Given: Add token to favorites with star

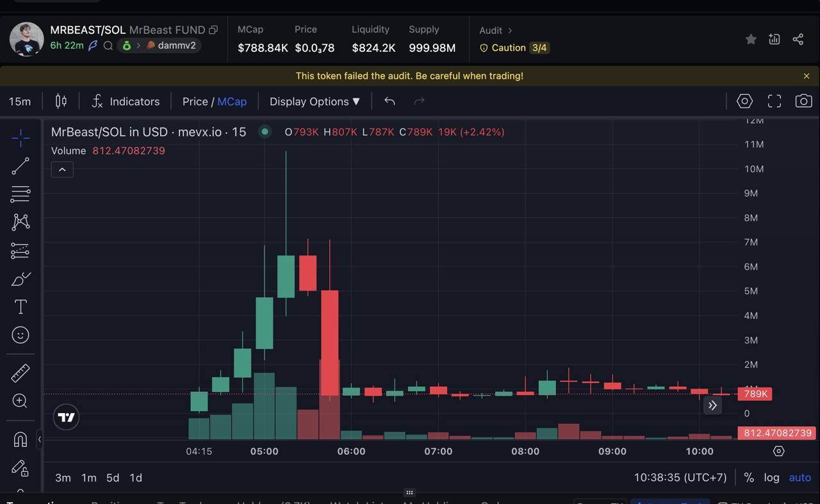Looking at the screenshot, I should coord(751,39).
